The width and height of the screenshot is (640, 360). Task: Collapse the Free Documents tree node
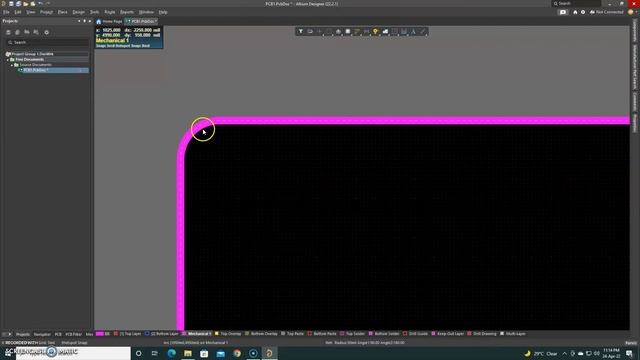click(7, 60)
